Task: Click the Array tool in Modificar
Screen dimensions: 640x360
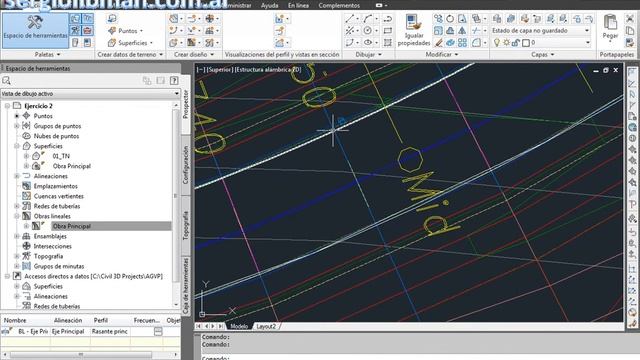Action: click(x=462, y=42)
